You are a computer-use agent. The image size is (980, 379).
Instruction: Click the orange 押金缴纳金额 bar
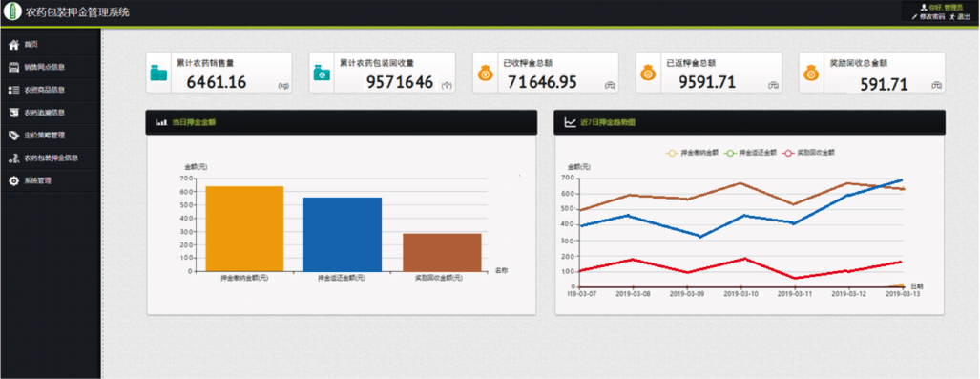coord(244,229)
